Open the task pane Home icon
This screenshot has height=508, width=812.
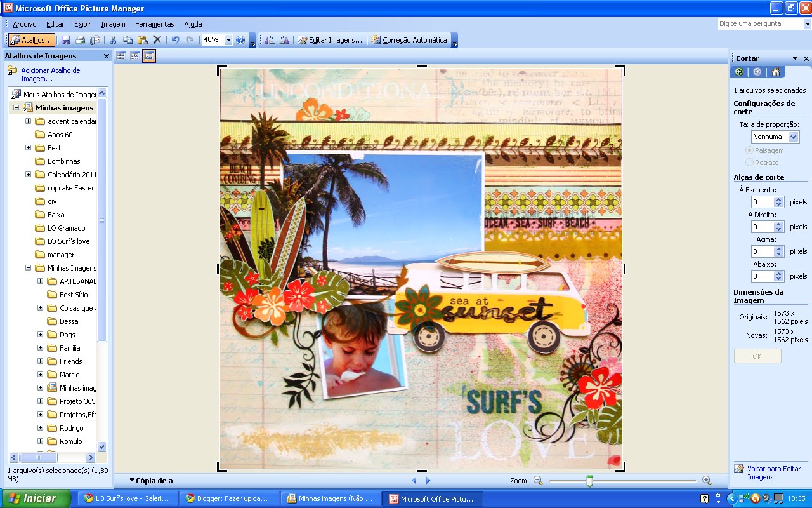point(775,72)
